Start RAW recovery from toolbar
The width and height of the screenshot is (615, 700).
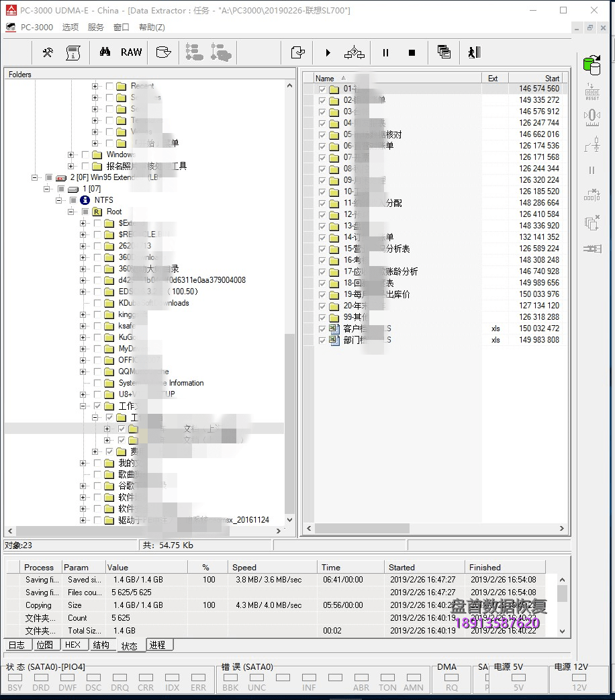point(131,52)
